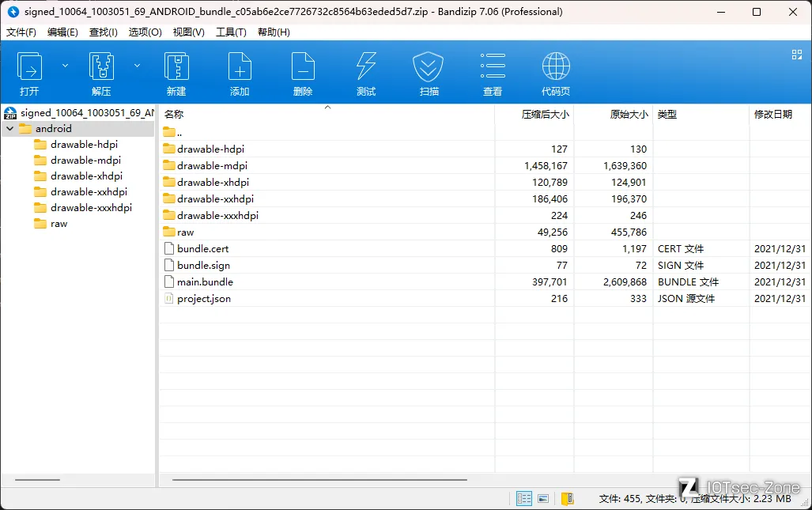Click the 解压 (Extract) toolbar icon
This screenshot has width=812, height=510.
[101, 66]
